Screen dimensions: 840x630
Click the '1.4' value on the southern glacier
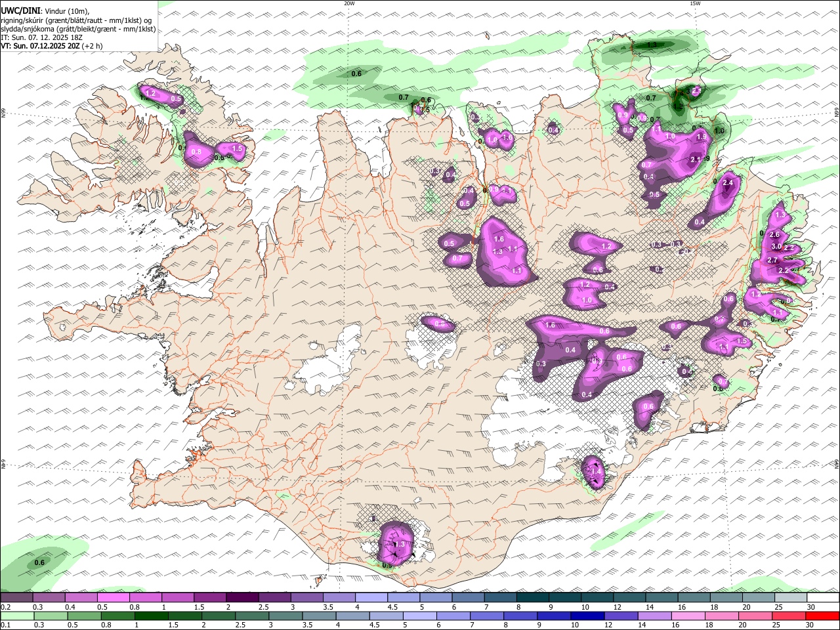tap(596, 471)
